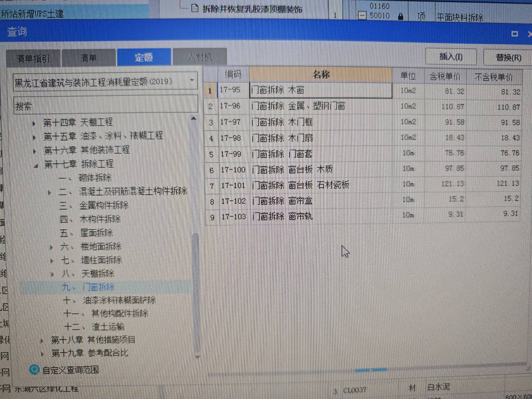Expand 第十八章 其他措施项目 node
532x399 pixels.
click(x=42, y=340)
